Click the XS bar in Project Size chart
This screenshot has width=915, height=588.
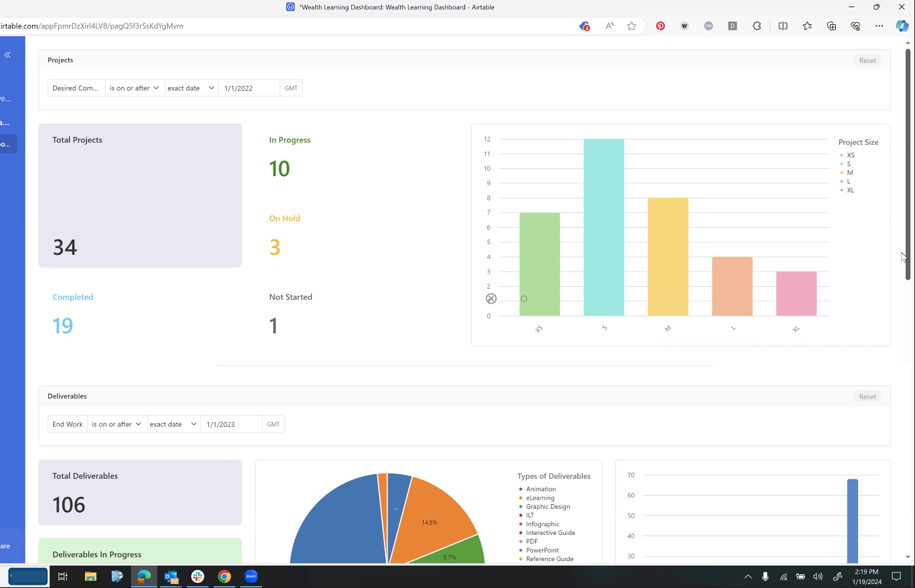click(540, 264)
